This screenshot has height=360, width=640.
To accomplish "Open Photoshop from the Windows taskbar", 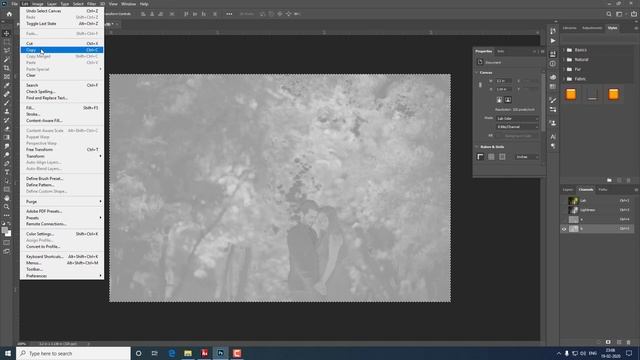I will tap(220, 353).
